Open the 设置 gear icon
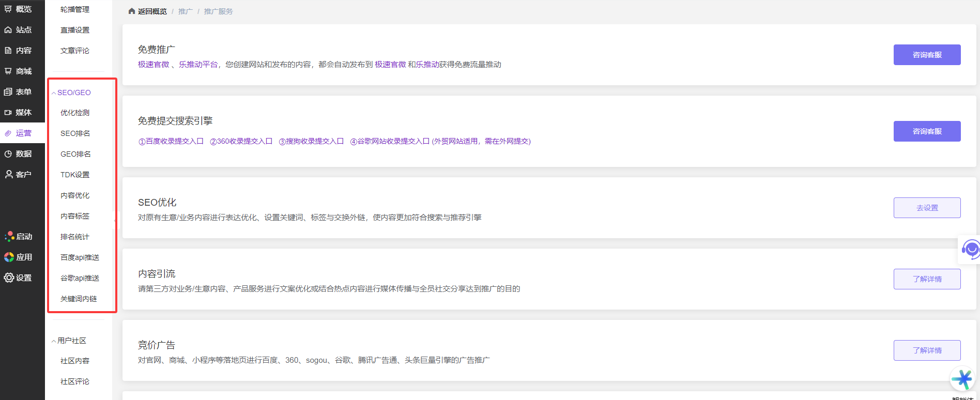Viewport: 980px width, 400px height. pos(9,278)
